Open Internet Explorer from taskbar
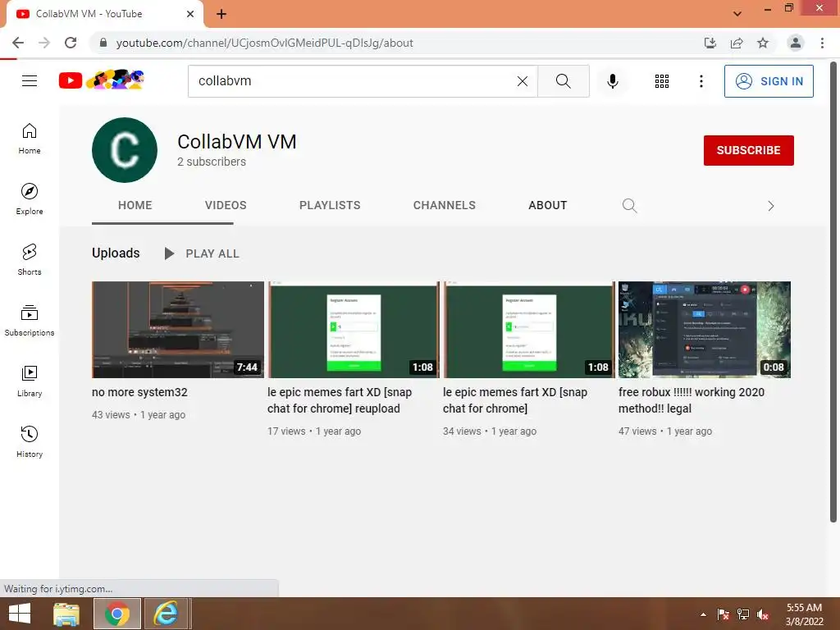The width and height of the screenshot is (840, 630). click(x=167, y=614)
